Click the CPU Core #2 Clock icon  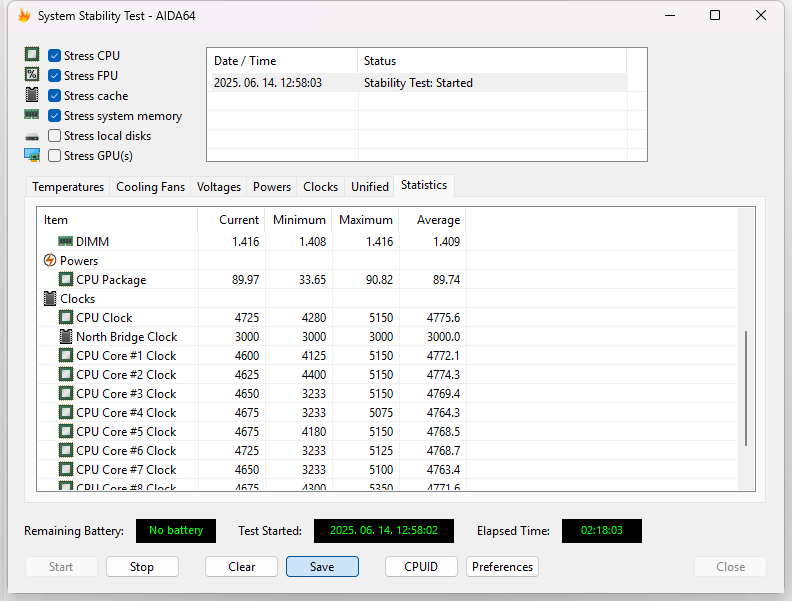point(66,374)
